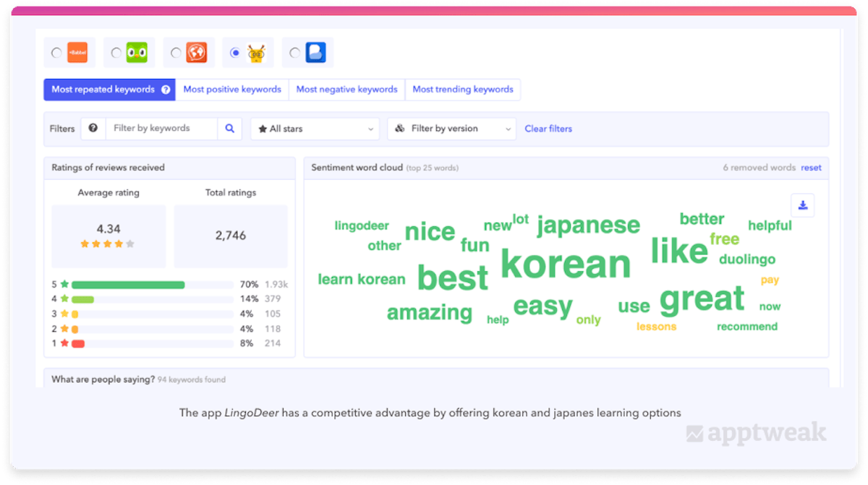
Task: Click the Duolingo owl app icon
Action: pyautogui.click(x=137, y=53)
